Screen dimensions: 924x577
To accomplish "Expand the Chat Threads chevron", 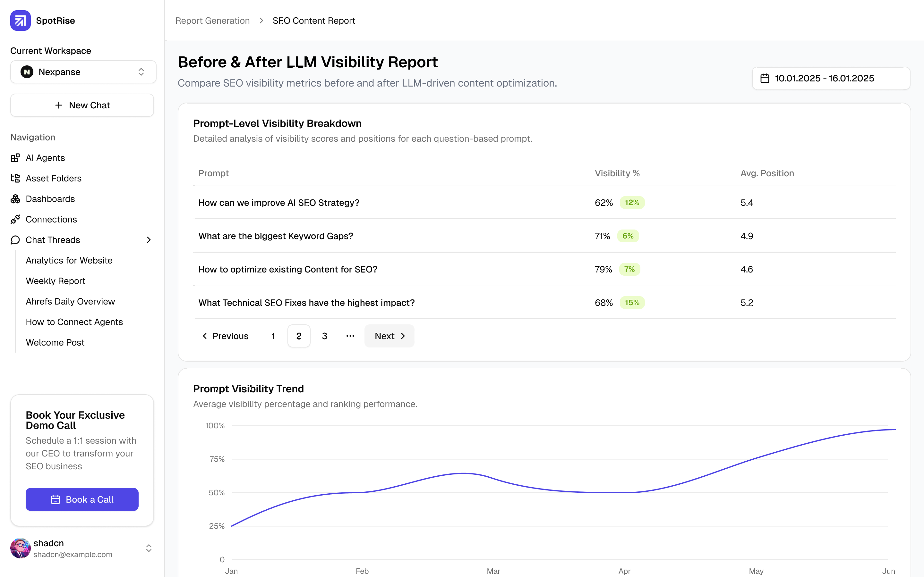I will point(149,240).
